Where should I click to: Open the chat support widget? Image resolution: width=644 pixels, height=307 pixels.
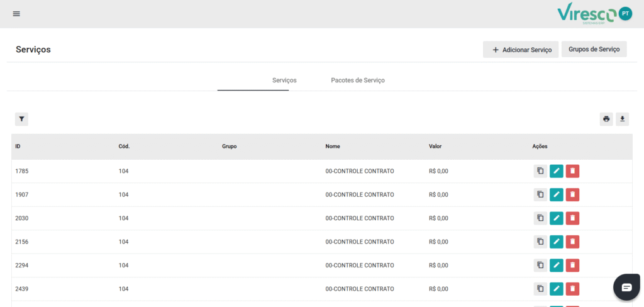[626, 287]
